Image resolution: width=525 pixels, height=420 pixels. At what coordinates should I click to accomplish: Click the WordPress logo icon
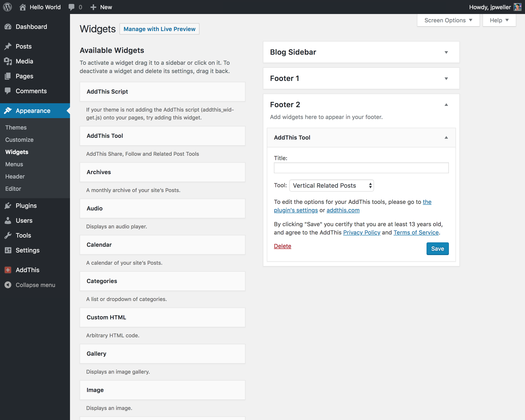[8, 7]
